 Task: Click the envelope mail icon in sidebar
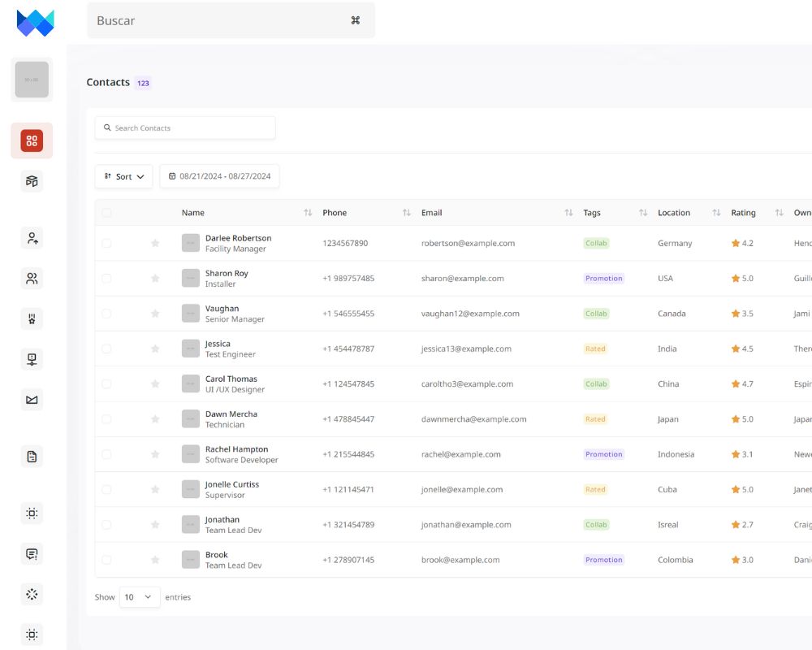click(x=32, y=400)
